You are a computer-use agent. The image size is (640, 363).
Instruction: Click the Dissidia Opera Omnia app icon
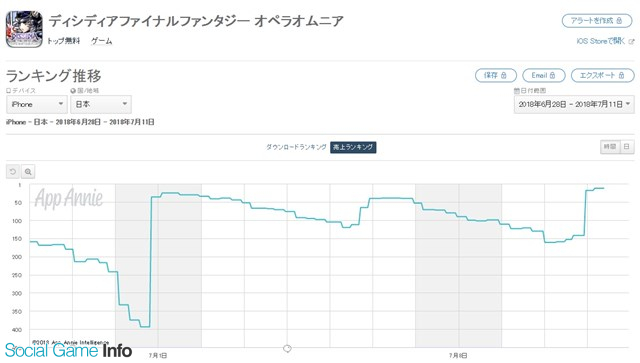24,29
